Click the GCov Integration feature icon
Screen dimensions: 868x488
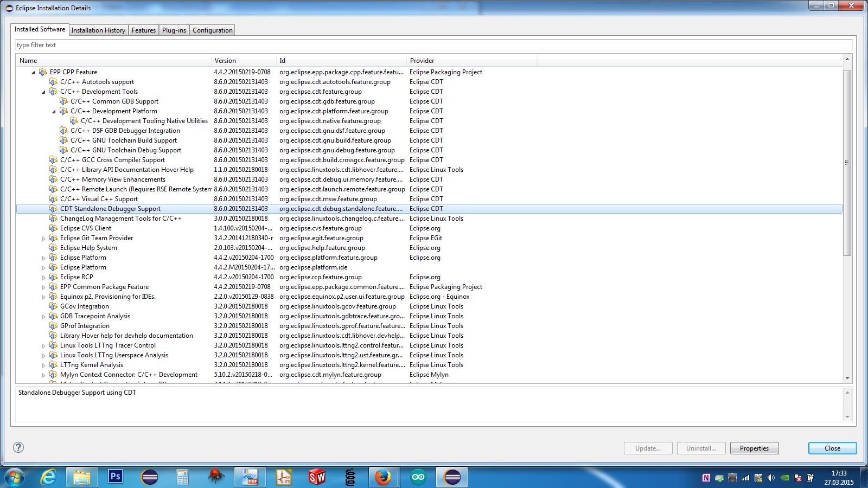(x=53, y=306)
